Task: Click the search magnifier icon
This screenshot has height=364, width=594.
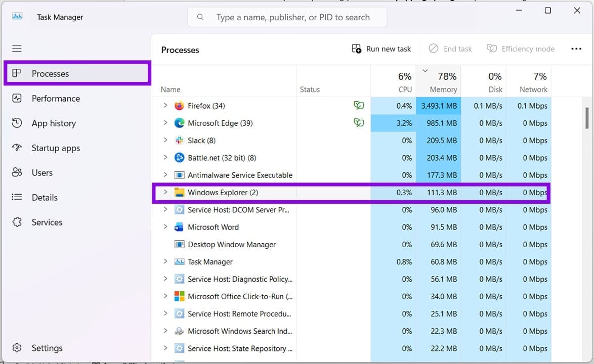Action: pos(200,17)
